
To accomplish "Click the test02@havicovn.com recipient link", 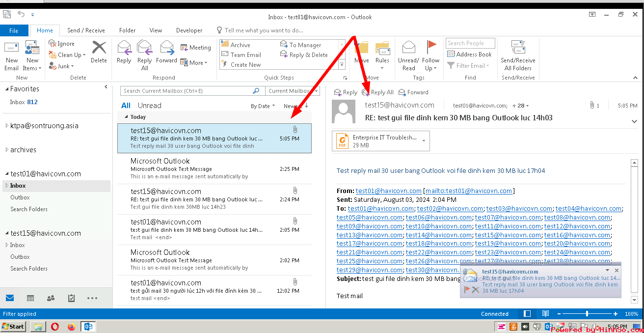I will click(x=450, y=209).
